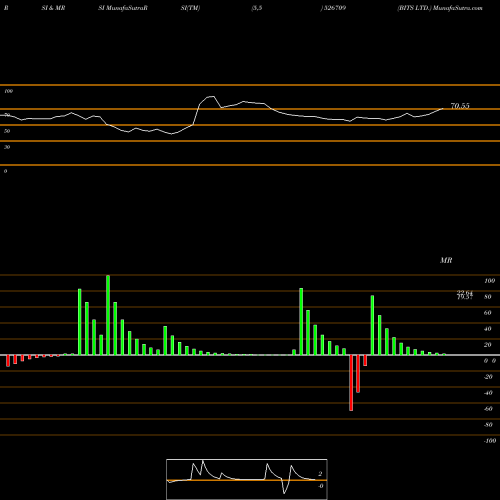Click the MR label above the histogram

[x=446, y=260]
